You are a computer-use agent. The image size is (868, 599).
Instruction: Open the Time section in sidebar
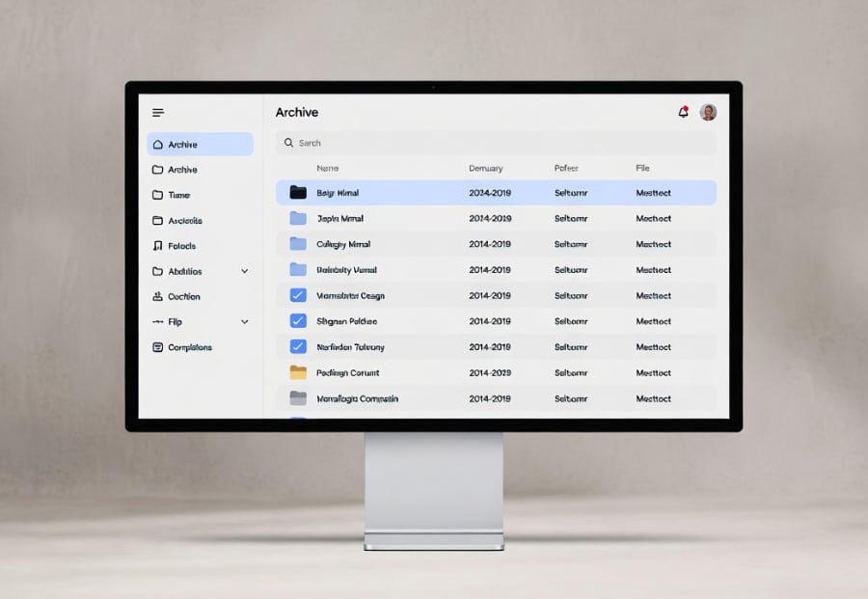[x=157, y=195]
